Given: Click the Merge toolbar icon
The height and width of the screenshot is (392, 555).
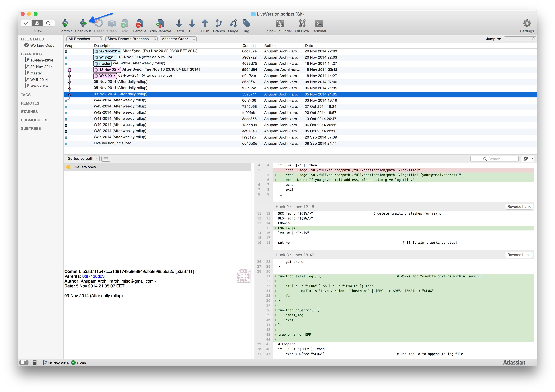Looking at the screenshot, I should (233, 23).
